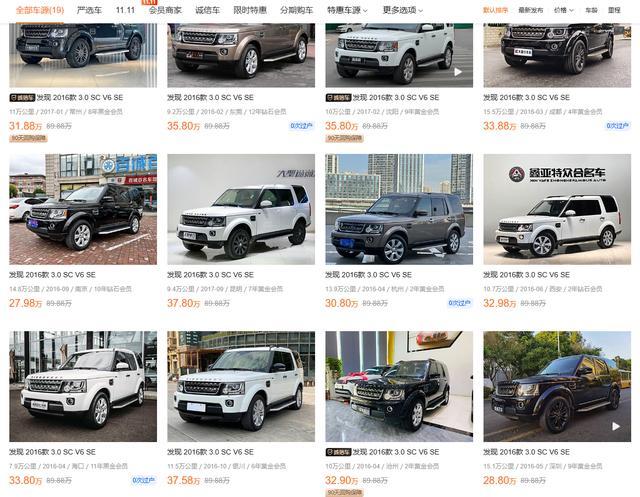This screenshot has height=497, width=640.
Task: Click the 0次过户 tag on the 30.80万 listing
Action: coord(460,303)
